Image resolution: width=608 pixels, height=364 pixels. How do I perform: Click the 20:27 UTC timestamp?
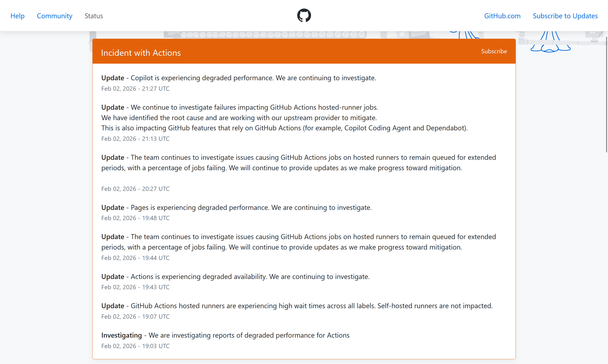(x=135, y=189)
